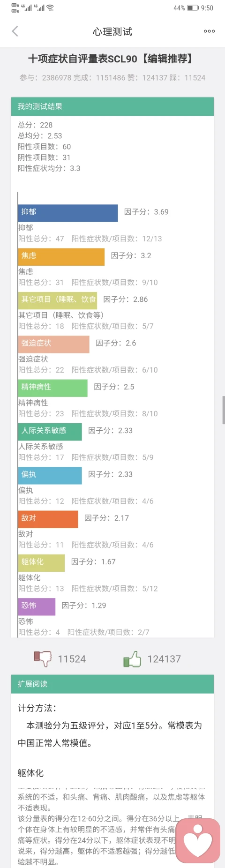Tap the red-orange 敌对 bar
This screenshot has width=225, height=868.
point(48,519)
